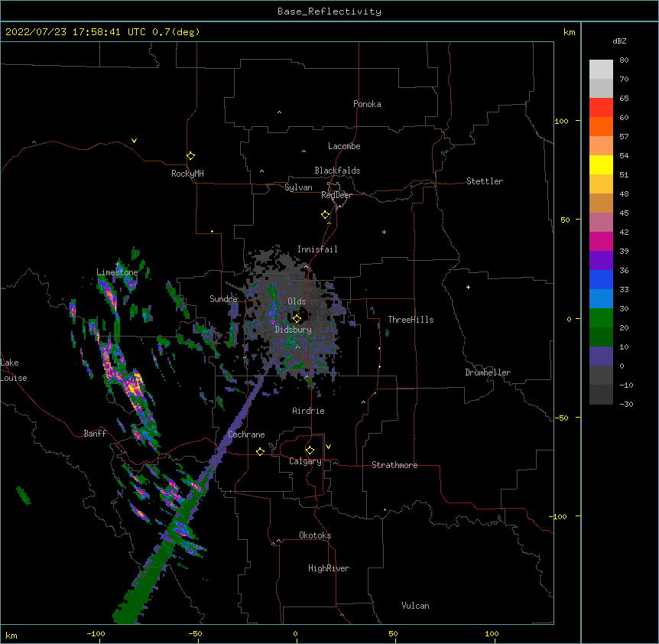Click the RockyMH label

(187, 174)
